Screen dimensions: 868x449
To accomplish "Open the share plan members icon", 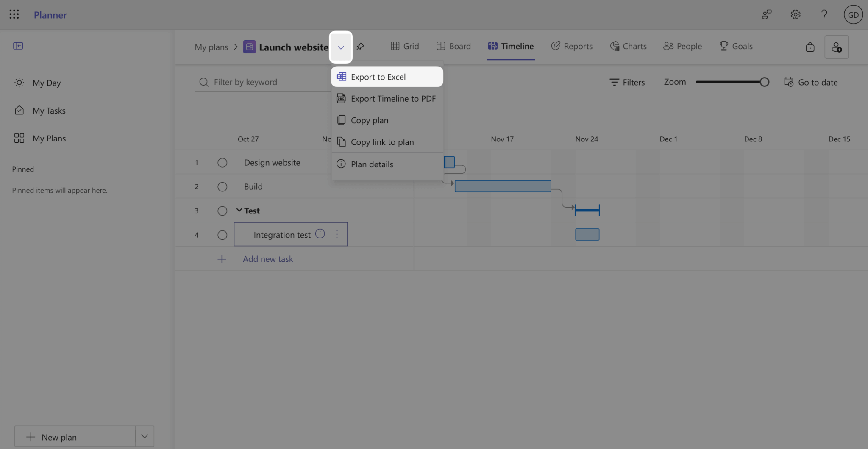I will click(836, 47).
